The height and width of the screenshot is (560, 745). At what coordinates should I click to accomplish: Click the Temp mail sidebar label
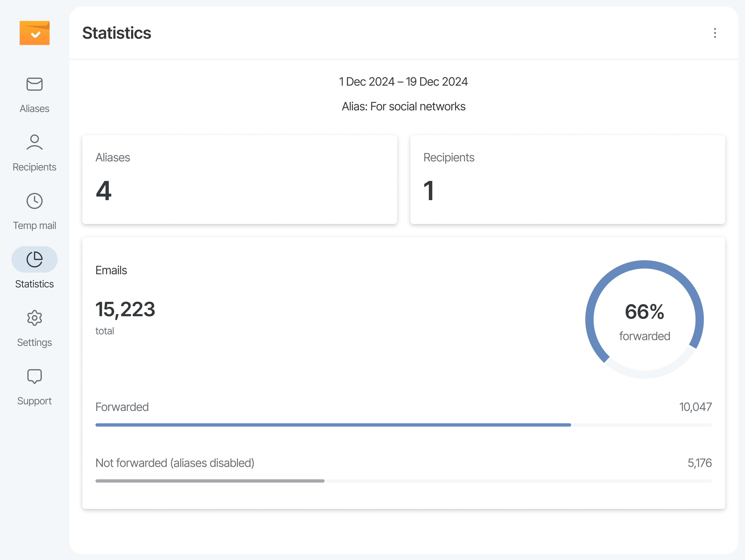coord(34,225)
